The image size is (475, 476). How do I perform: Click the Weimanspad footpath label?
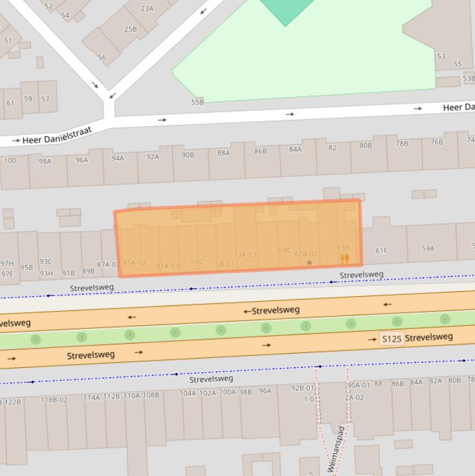335,451
